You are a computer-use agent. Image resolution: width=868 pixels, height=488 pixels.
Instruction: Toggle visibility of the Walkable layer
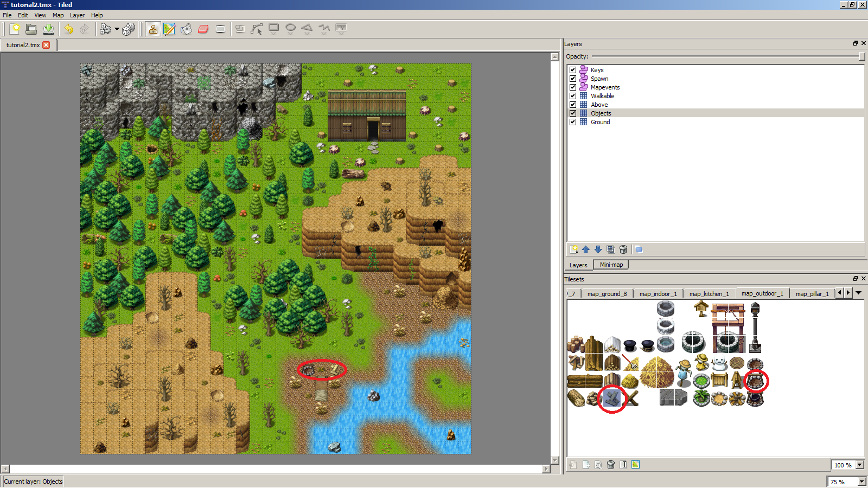[x=573, y=96]
